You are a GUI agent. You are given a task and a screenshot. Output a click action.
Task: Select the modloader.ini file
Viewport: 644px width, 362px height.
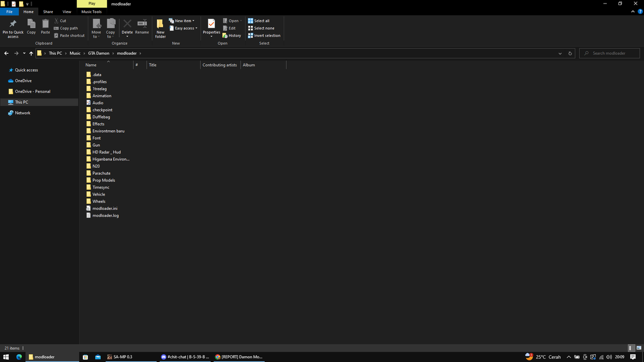coord(105,208)
